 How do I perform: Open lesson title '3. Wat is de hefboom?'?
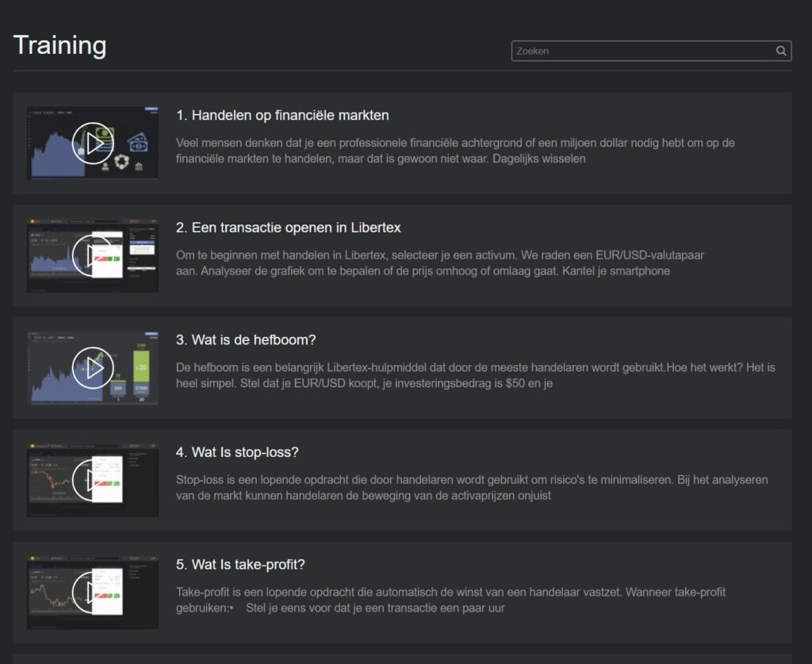tap(246, 340)
